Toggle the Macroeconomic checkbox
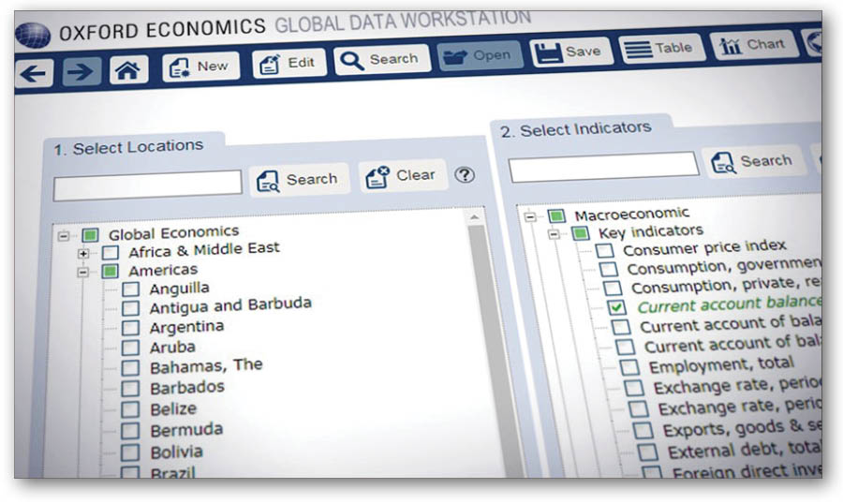The width and height of the screenshot is (843, 504). point(556,216)
